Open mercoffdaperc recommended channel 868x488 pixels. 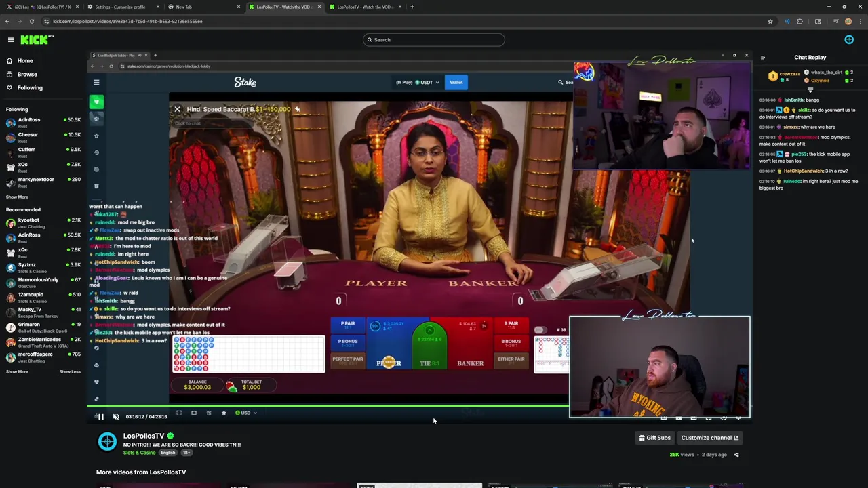tap(44, 357)
